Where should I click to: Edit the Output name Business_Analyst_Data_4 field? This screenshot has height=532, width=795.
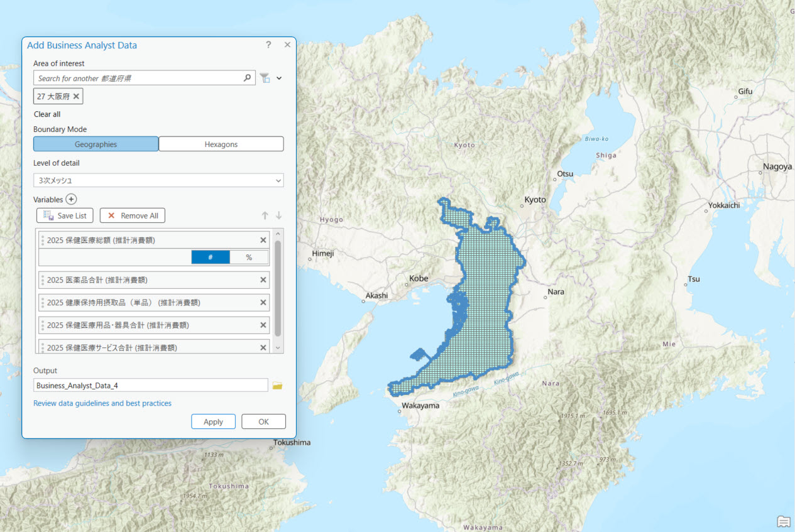[151, 385]
